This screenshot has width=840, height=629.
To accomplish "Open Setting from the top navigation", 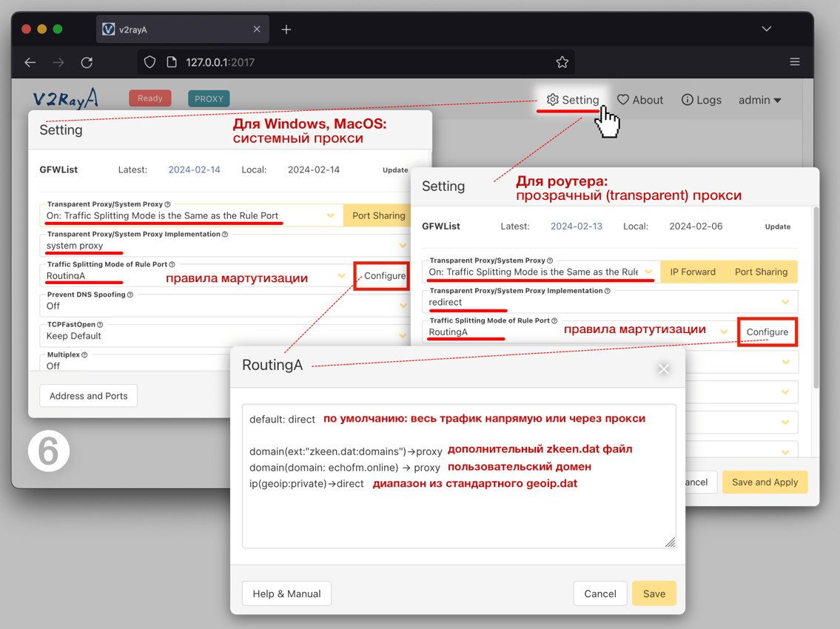I will coord(572,100).
